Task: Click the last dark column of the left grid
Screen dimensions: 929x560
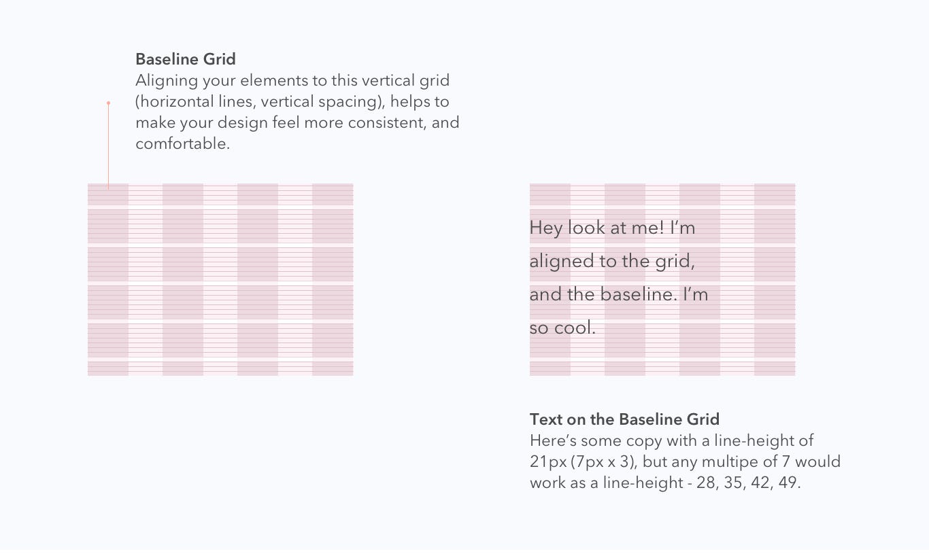Action: tap(333, 279)
